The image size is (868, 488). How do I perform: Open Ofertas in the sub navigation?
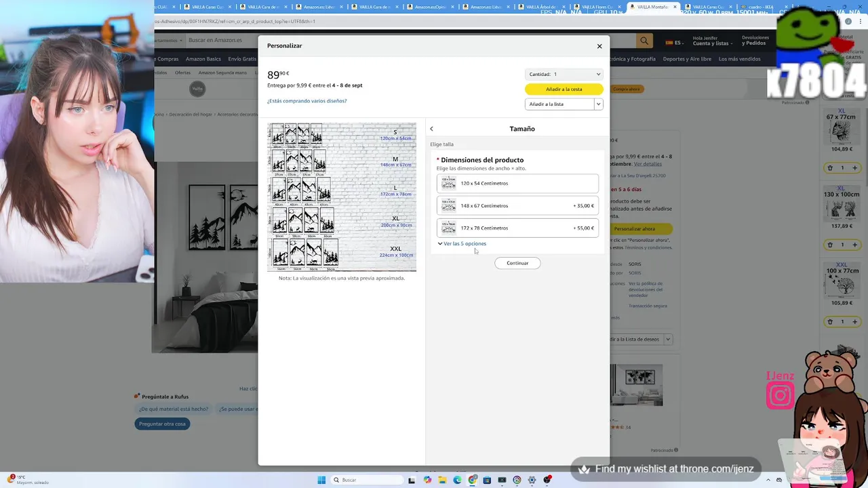click(182, 73)
